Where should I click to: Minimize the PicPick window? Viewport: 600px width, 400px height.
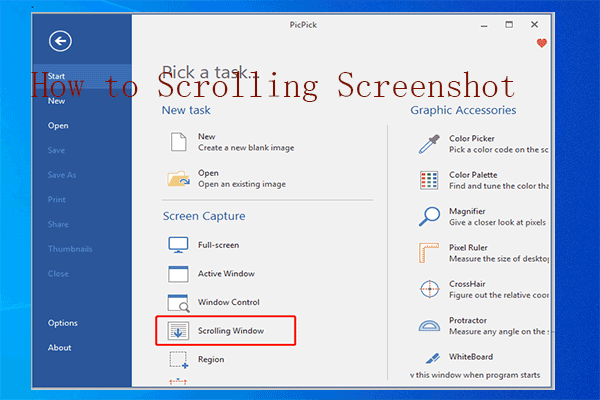click(484, 25)
